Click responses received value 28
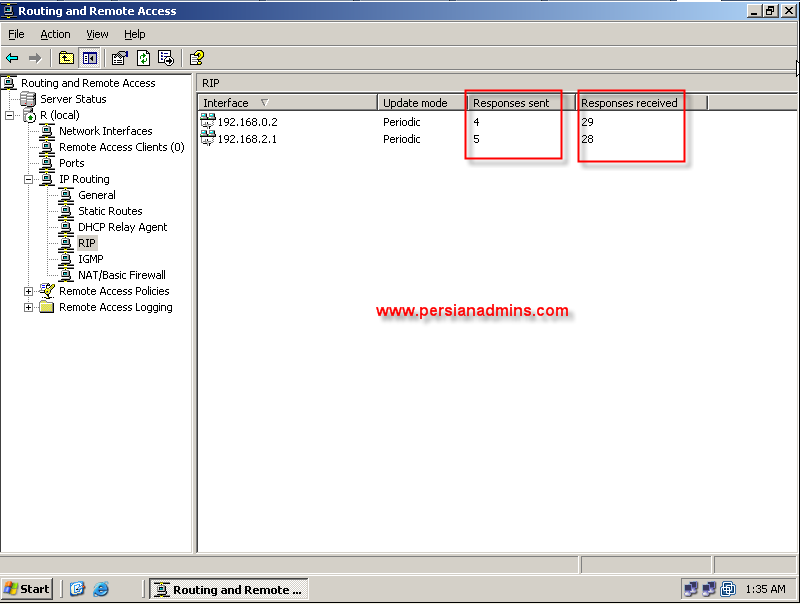The image size is (800, 605). pos(587,139)
